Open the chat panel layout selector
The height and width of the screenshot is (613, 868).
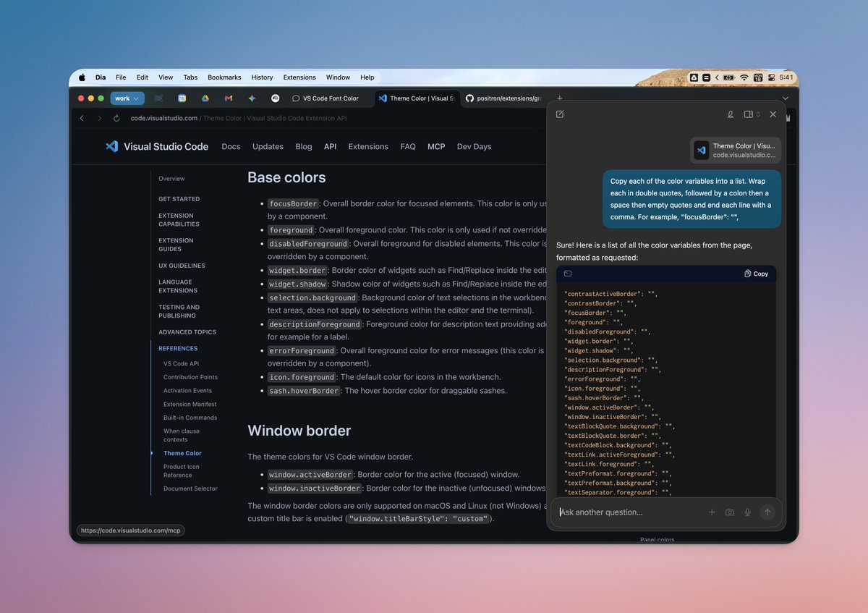click(752, 114)
